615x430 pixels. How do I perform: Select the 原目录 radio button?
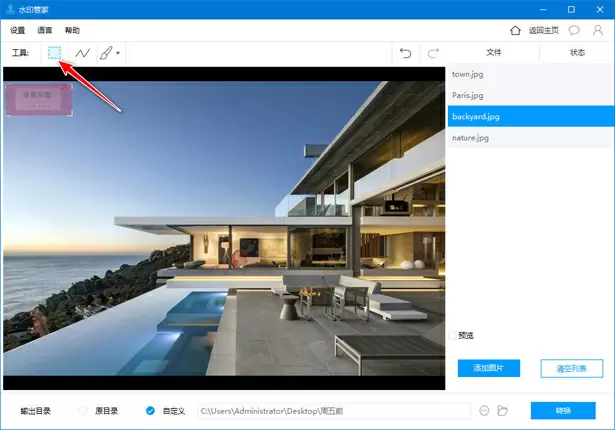(x=83, y=411)
